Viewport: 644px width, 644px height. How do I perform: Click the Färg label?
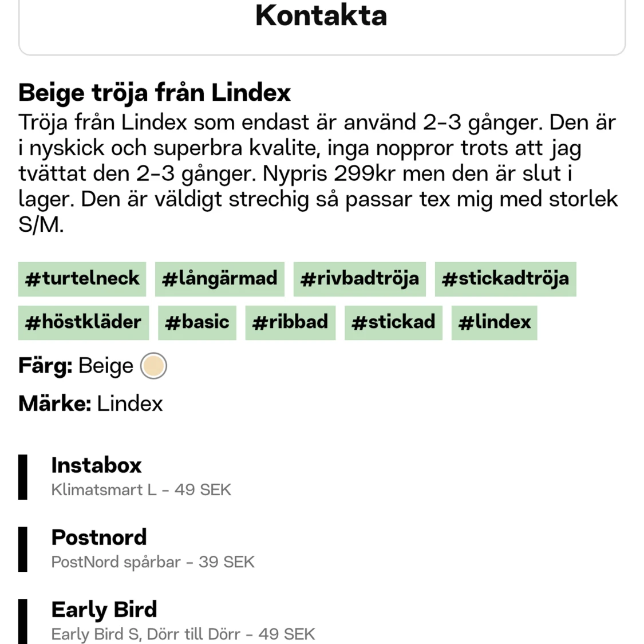click(x=44, y=365)
